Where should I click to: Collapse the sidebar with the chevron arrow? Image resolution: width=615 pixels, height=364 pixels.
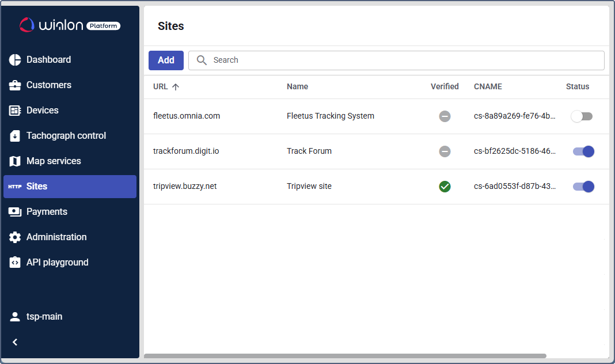15,342
